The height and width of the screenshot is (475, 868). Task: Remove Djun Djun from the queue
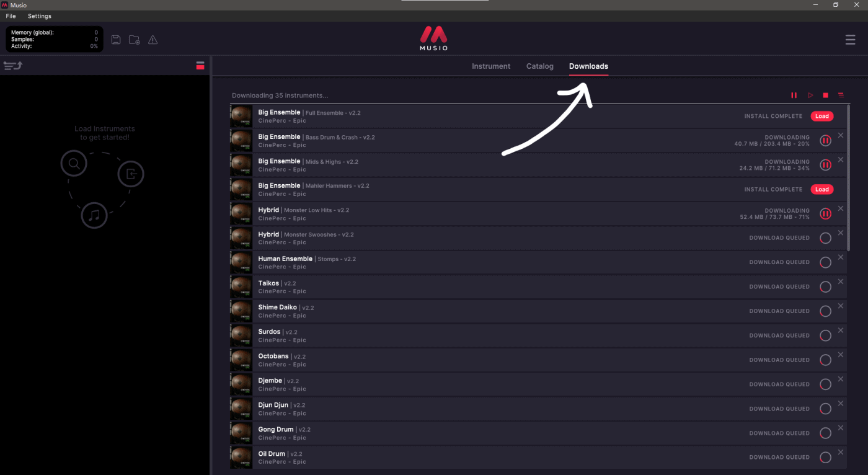[841, 403]
